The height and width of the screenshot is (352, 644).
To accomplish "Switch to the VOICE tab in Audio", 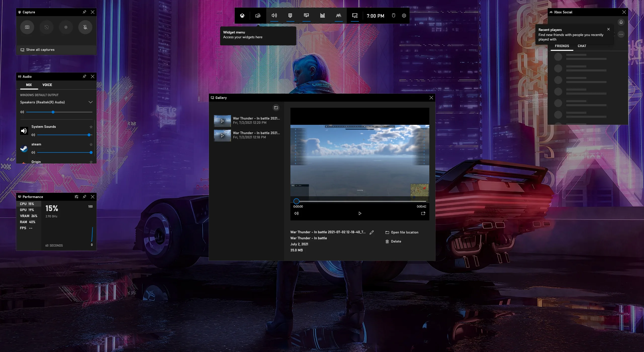I will pyautogui.click(x=47, y=85).
